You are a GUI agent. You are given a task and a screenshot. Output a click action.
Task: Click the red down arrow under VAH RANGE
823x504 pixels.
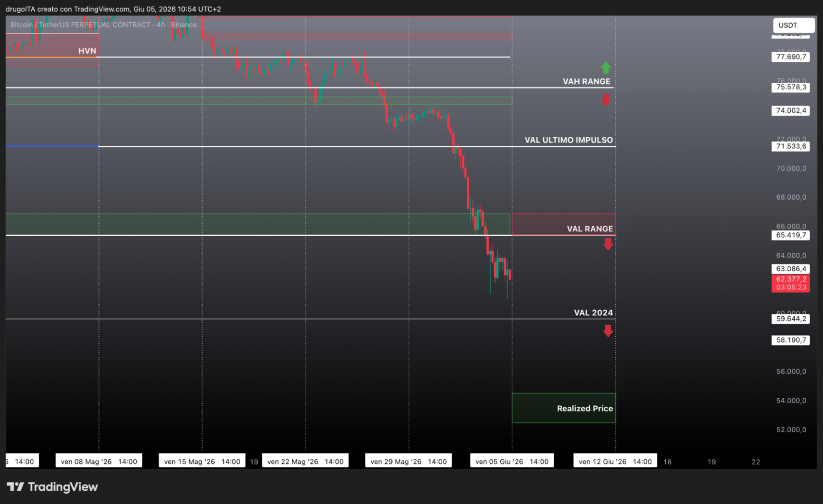pyautogui.click(x=606, y=100)
